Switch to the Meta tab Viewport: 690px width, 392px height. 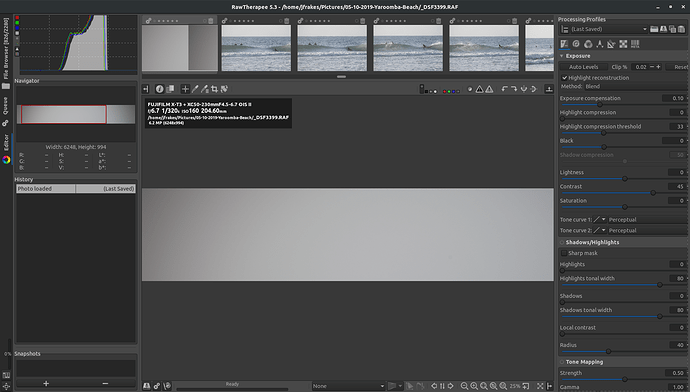(635, 44)
